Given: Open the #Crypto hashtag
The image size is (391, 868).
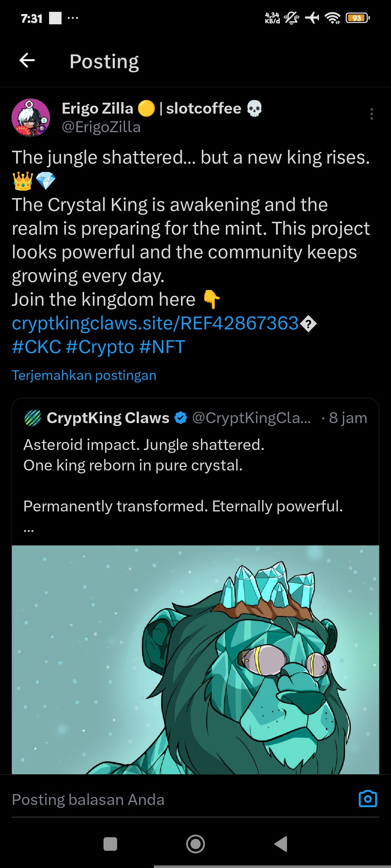Looking at the screenshot, I should [100, 347].
